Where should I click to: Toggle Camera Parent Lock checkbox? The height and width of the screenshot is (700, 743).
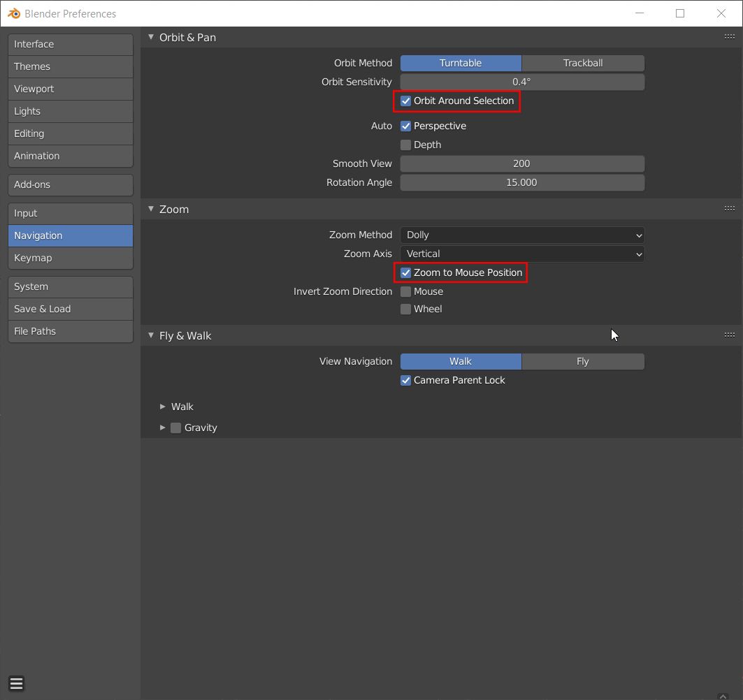[405, 380]
